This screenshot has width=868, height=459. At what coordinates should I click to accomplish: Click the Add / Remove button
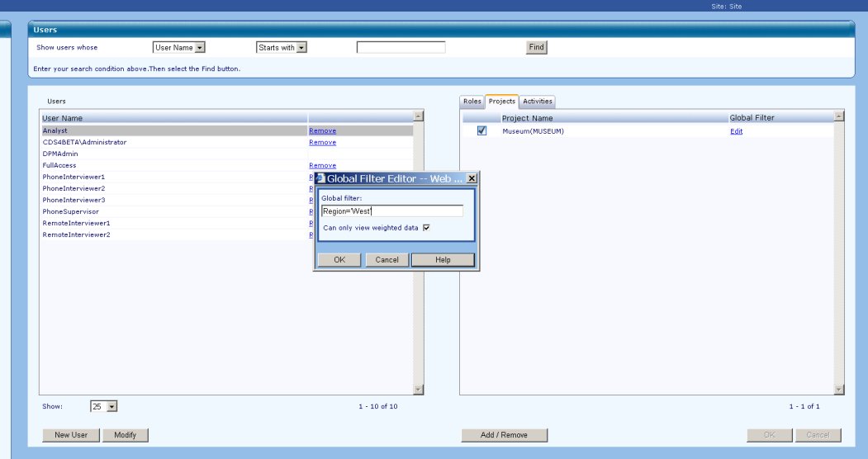(x=505, y=435)
